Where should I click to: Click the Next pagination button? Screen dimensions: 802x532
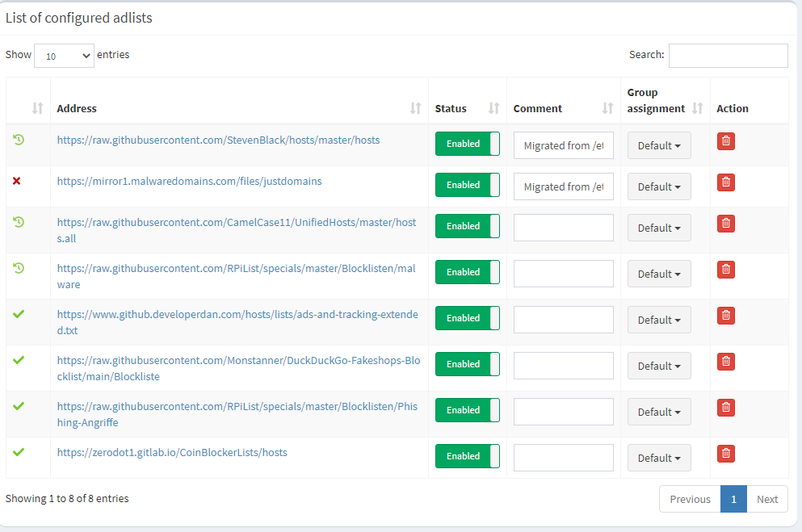tap(767, 499)
